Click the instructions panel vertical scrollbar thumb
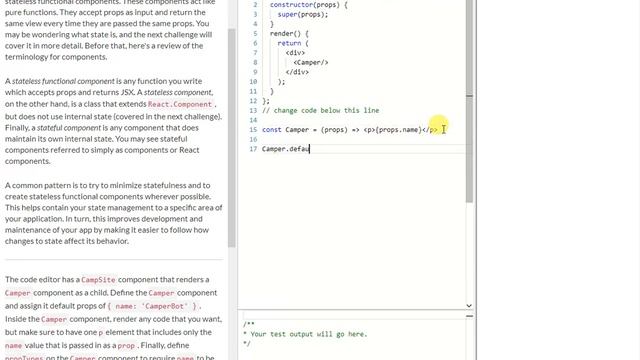The height and width of the screenshot is (360, 640). (x=231, y=138)
